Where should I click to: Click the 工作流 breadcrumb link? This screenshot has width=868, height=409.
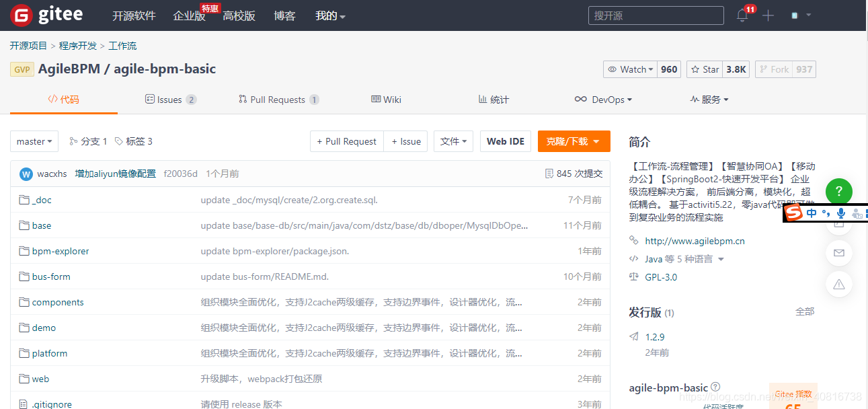pos(122,46)
